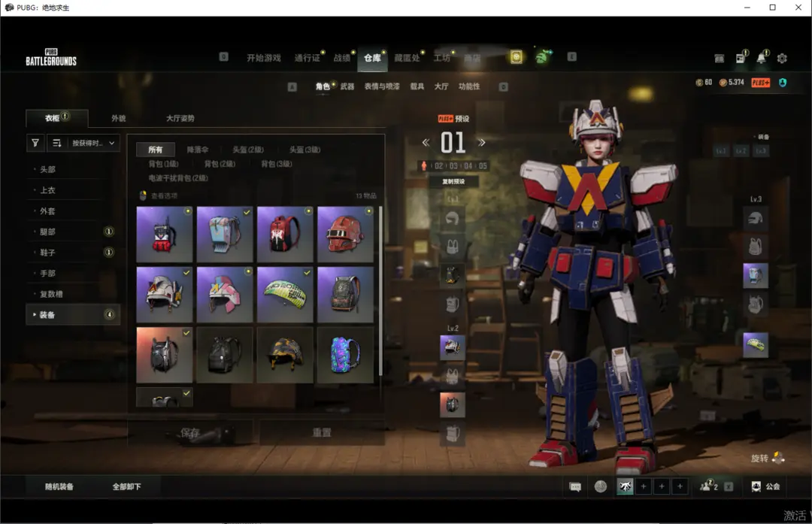The image size is (812, 524).
Task: Select the green-yellow parachute item
Action: coord(285,295)
